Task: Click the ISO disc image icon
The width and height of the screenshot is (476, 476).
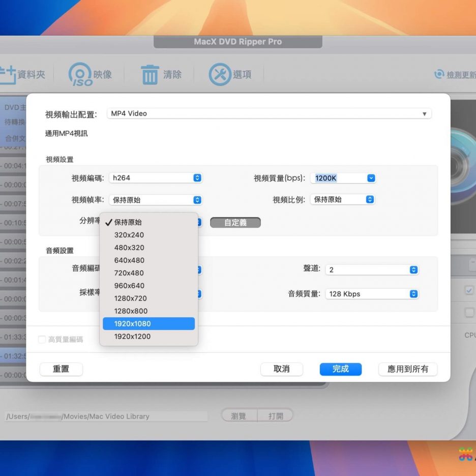Action: (x=80, y=75)
